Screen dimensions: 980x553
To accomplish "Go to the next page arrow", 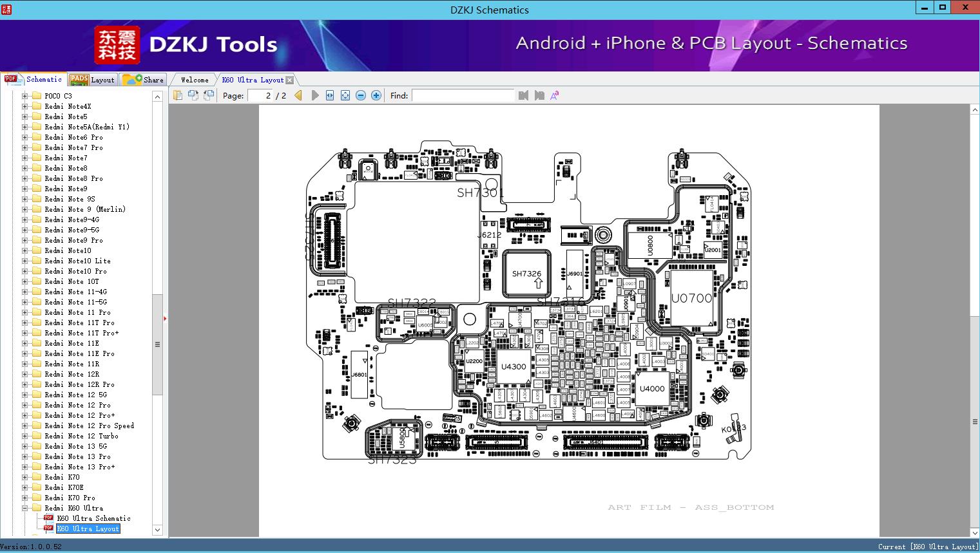I will (x=314, y=95).
